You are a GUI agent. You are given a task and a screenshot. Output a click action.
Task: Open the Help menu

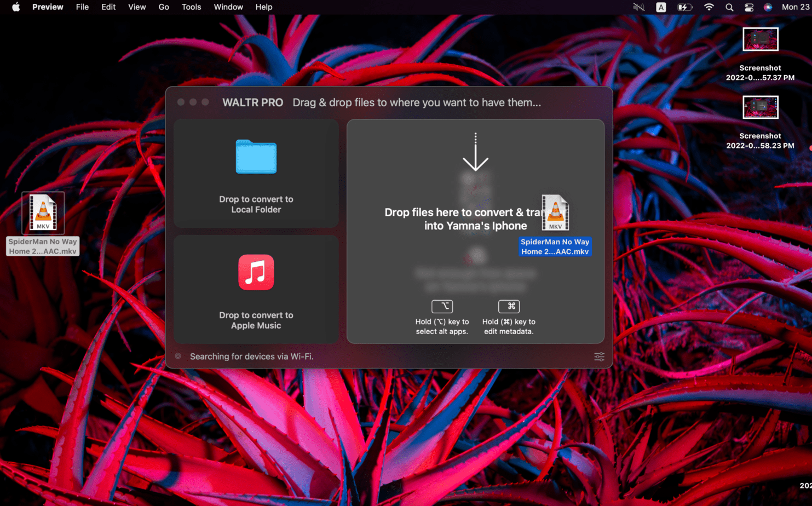(264, 7)
